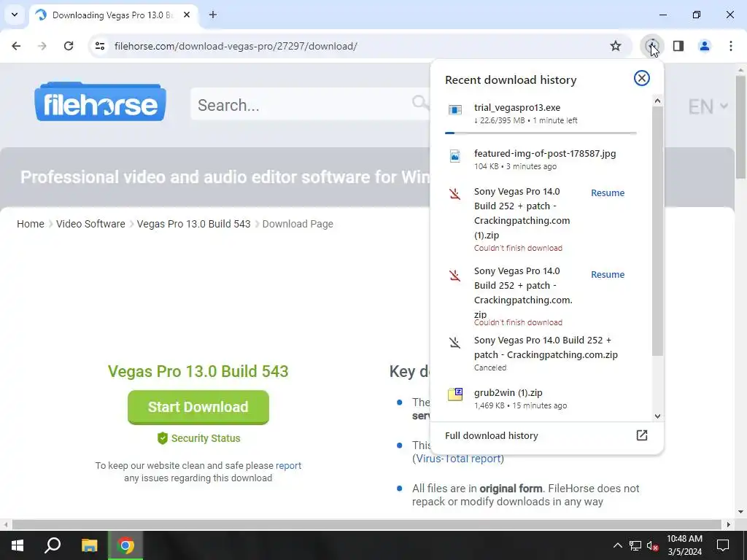Click grub2win (1).zip file name
The width and height of the screenshot is (747, 560).
click(x=508, y=393)
